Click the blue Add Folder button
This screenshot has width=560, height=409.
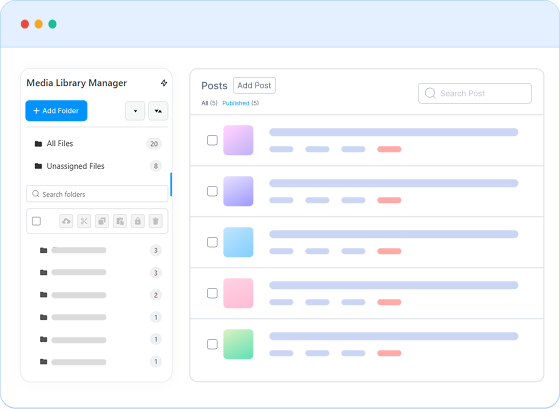tap(56, 111)
